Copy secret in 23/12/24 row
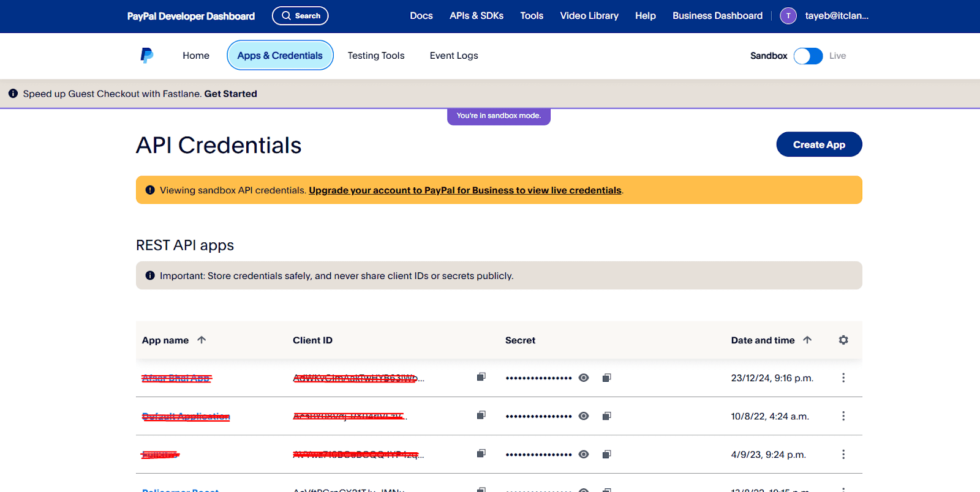The height and width of the screenshot is (492, 980). (x=606, y=378)
